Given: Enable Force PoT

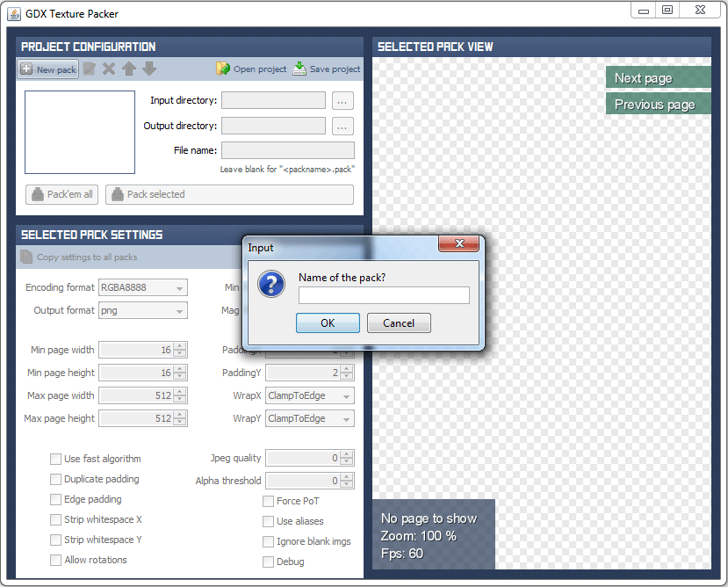Looking at the screenshot, I should pyautogui.click(x=268, y=501).
